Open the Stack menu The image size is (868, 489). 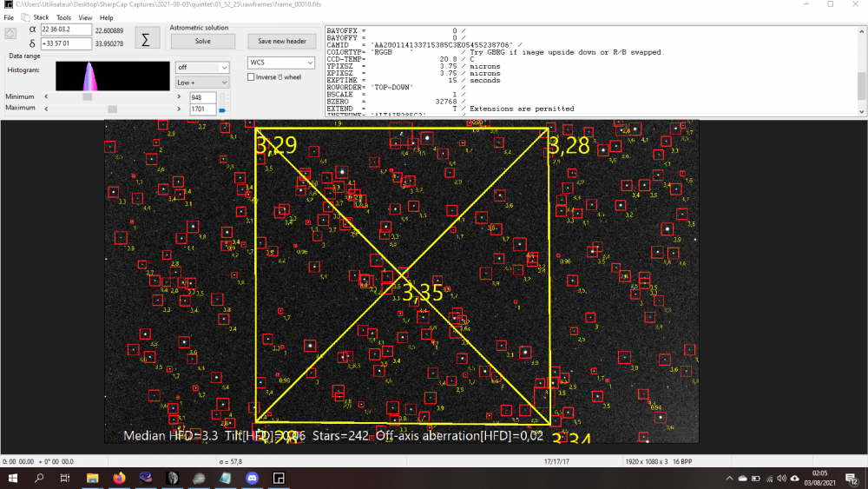pos(41,17)
